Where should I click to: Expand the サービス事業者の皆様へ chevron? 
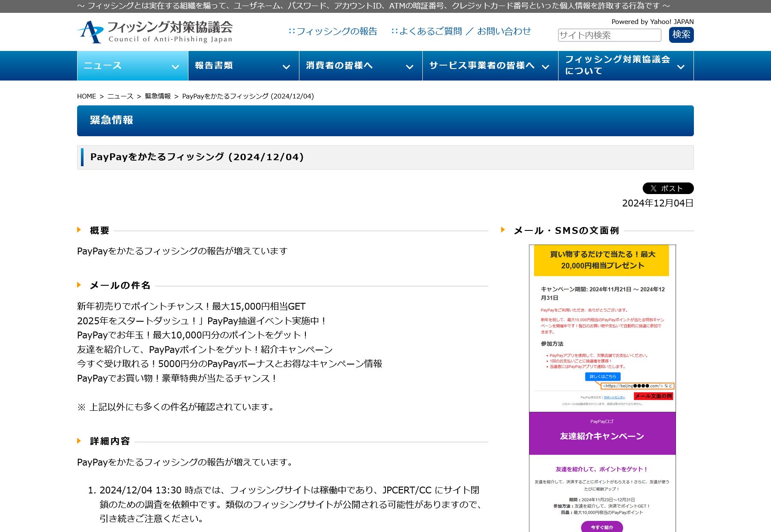click(x=545, y=67)
